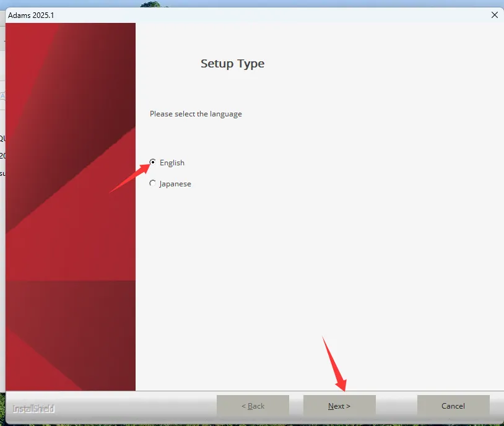The width and height of the screenshot is (504, 426).
Task: Click the Setup Type heading
Action: [x=232, y=64]
